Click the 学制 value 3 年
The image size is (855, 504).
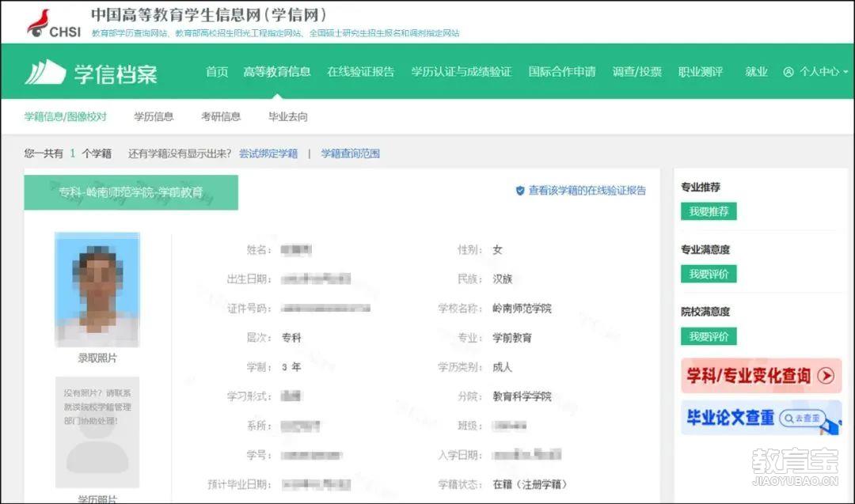click(291, 367)
